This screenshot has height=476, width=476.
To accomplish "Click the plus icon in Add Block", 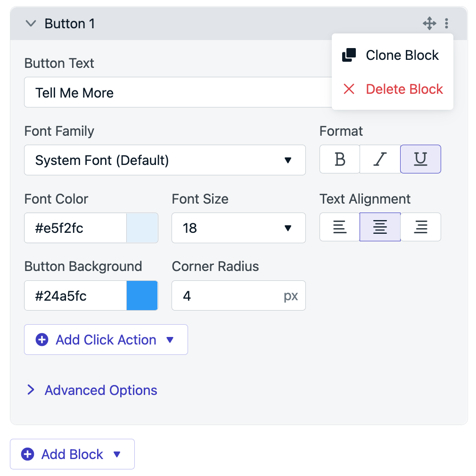I will coord(28,454).
